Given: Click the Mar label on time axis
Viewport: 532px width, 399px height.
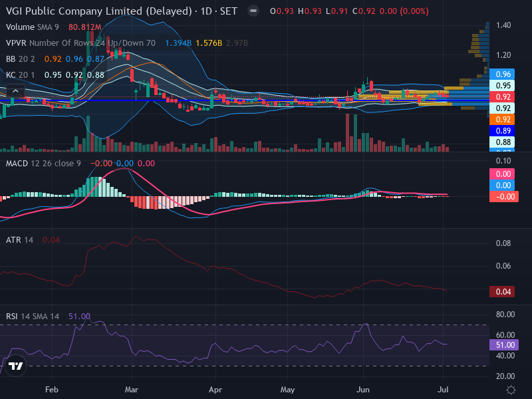Looking at the screenshot, I should (x=132, y=390).
